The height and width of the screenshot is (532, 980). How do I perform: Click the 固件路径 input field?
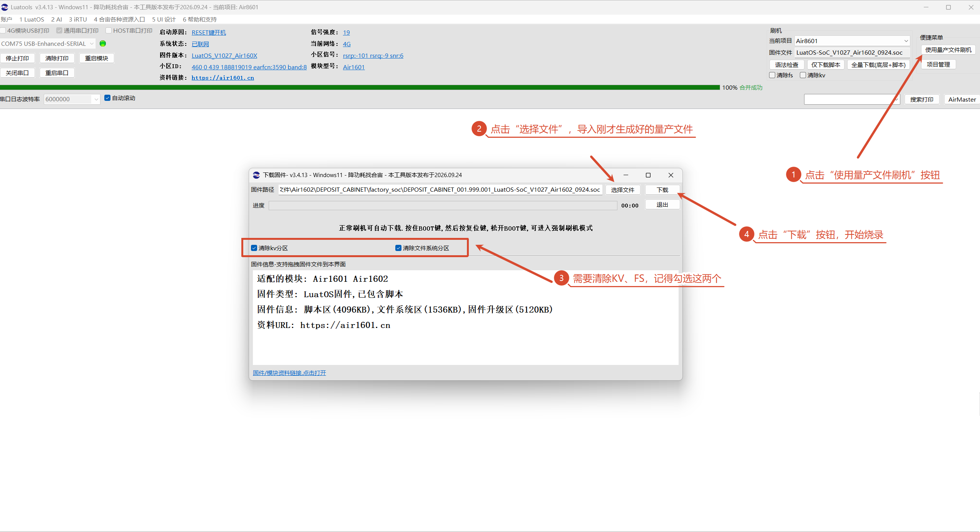coord(441,189)
